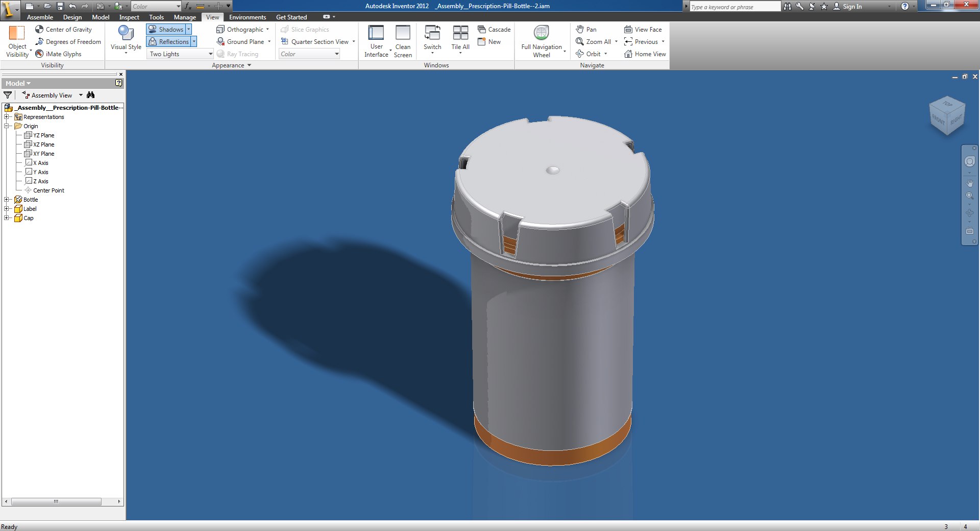Open the Shadows dropdown arrow
The height and width of the screenshot is (531, 980).
pyautogui.click(x=188, y=30)
